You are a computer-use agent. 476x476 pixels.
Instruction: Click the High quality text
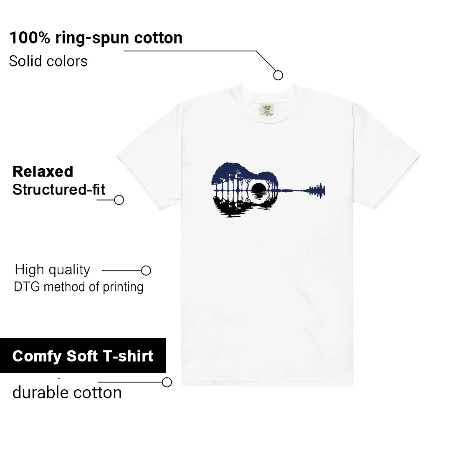53,270
